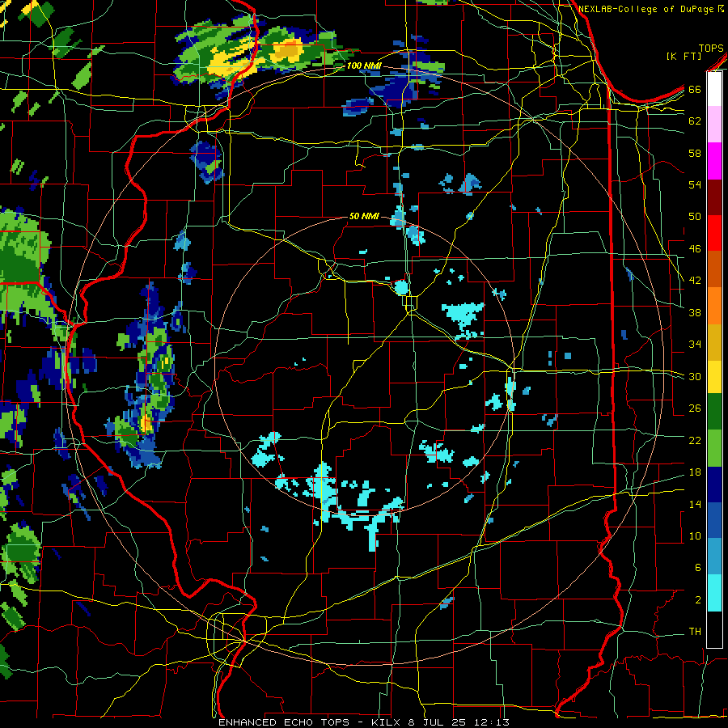Viewport: 728px width, 728px height.
Task: Click the light pink 62 kft legend swatch
Action: point(714,124)
